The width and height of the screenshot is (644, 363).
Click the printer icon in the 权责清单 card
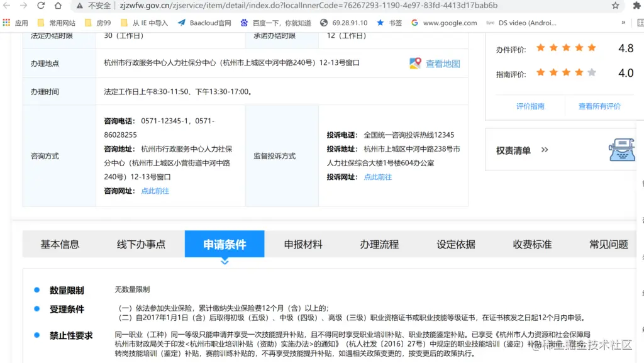(621, 150)
